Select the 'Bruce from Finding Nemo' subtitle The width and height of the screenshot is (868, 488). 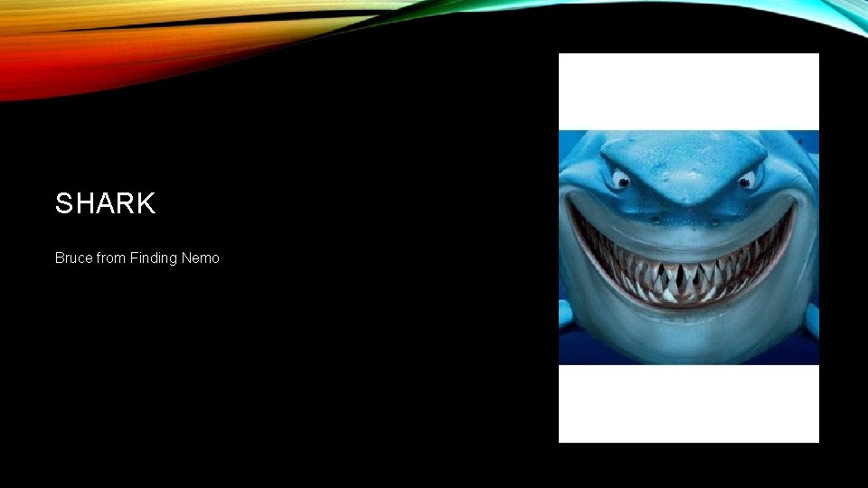coord(137,258)
